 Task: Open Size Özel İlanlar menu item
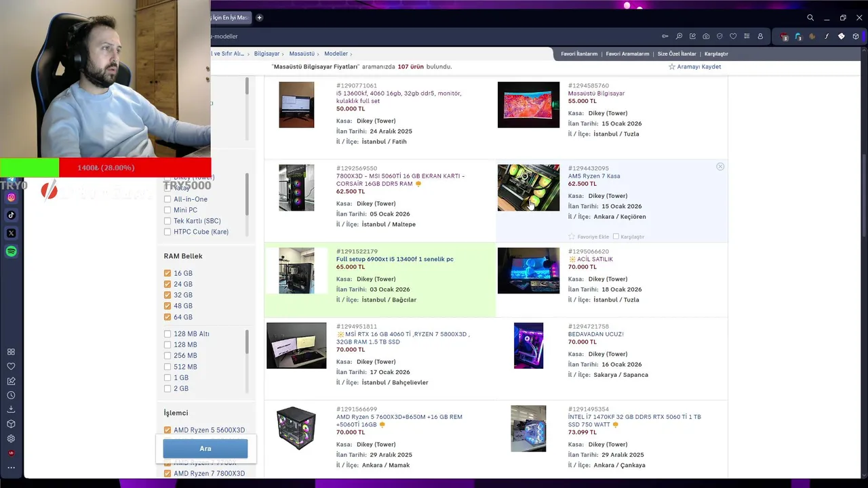pyautogui.click(x=677, y=54)
